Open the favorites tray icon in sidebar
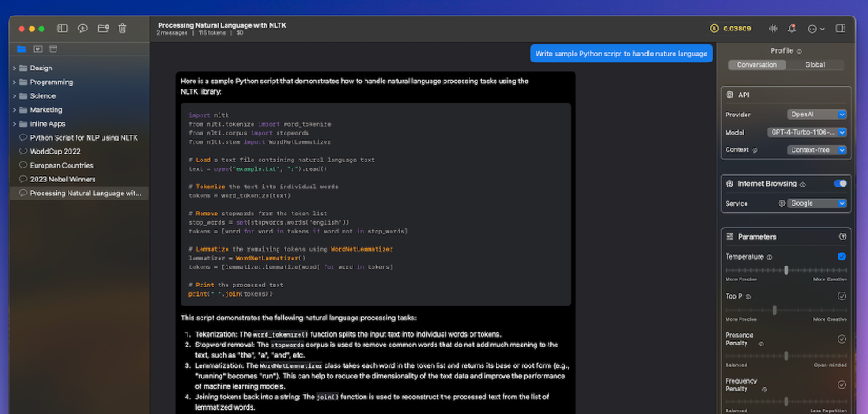The image size is (868, 414). click(37, 49)
